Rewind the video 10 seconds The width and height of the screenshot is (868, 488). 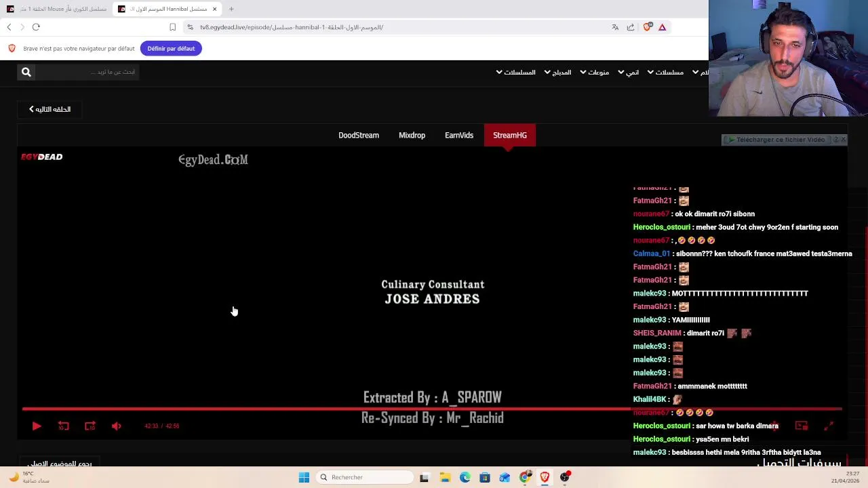click(x=63, y=426)
